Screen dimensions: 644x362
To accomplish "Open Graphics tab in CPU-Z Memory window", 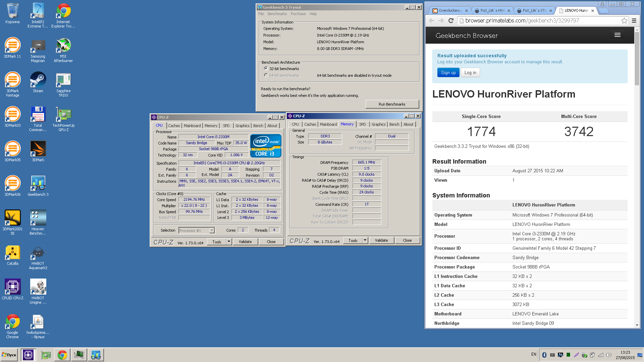I will click(378, 124).
